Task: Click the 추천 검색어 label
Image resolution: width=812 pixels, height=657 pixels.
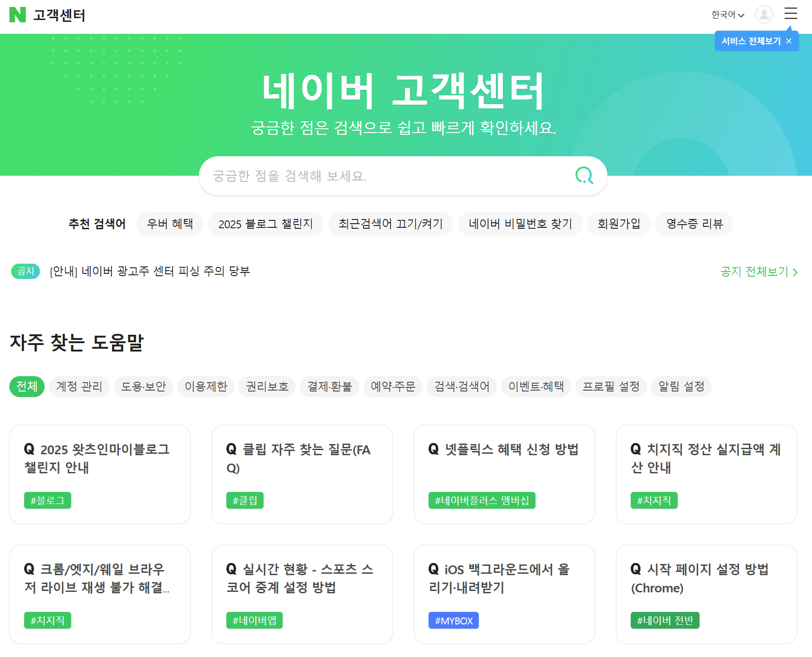Action: click(97, 224)
